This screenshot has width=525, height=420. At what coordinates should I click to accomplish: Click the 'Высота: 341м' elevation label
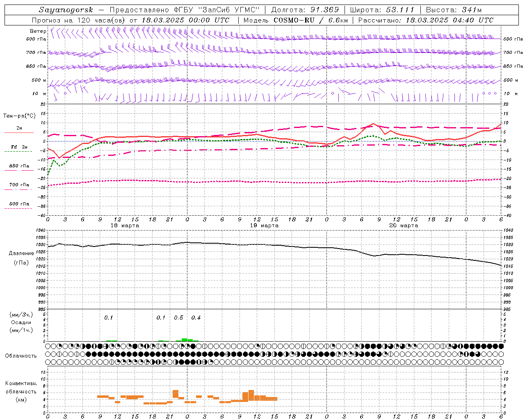coord(454,10)
